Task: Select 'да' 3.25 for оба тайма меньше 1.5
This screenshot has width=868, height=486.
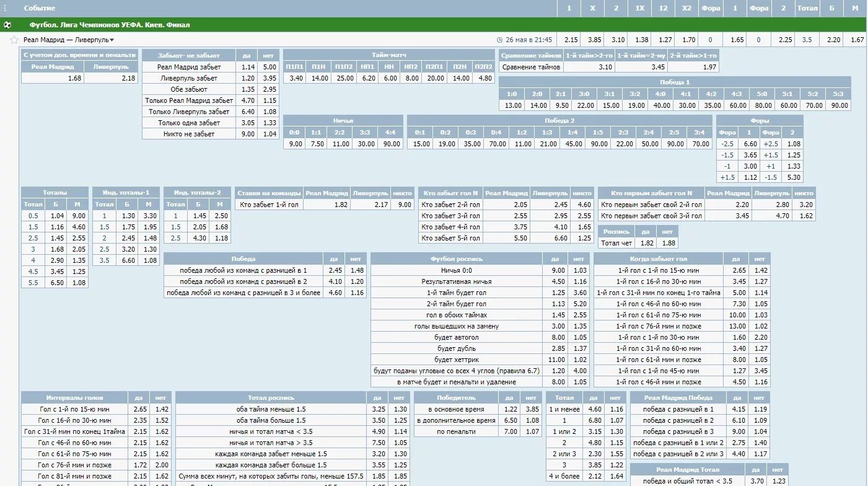Action: (379, 409)
